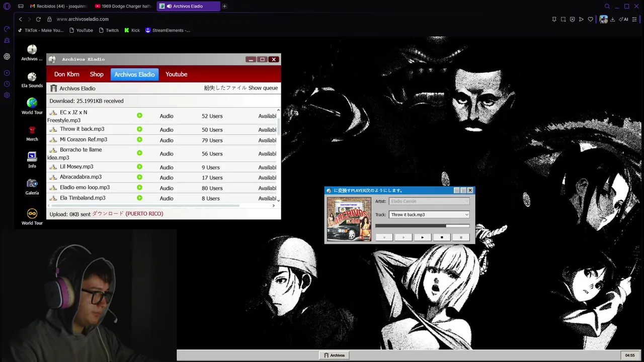This screenshot has height=362, width=644.
Task: Click green play icon for Eladio emo loop.mp3
Action: (x=139, y=188)
